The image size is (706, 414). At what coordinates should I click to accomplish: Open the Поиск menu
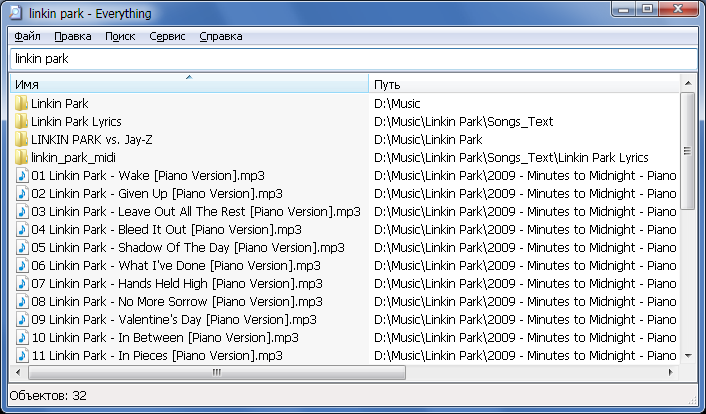tap(120, 36)
